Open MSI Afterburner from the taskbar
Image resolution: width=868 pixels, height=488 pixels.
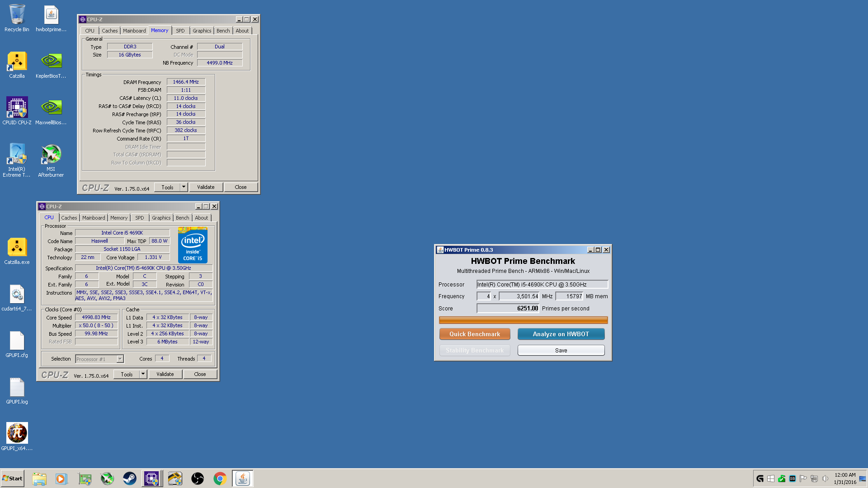[x=107, y=479]
